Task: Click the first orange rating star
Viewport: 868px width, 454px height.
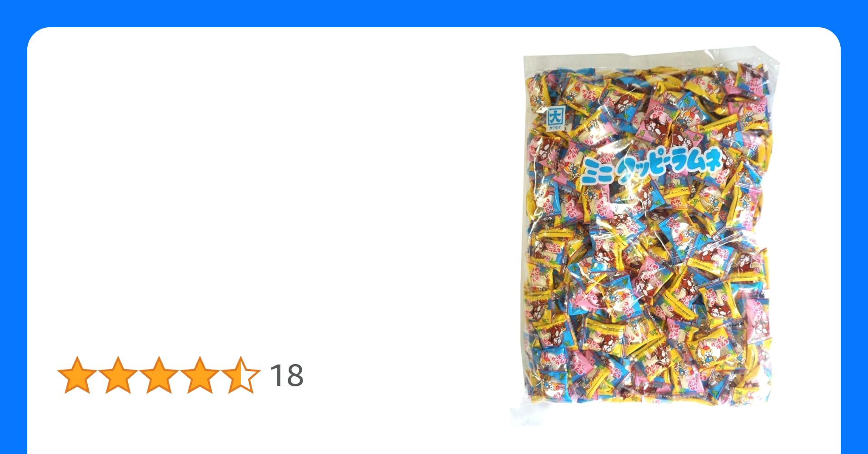Action: tap(77, 375)
